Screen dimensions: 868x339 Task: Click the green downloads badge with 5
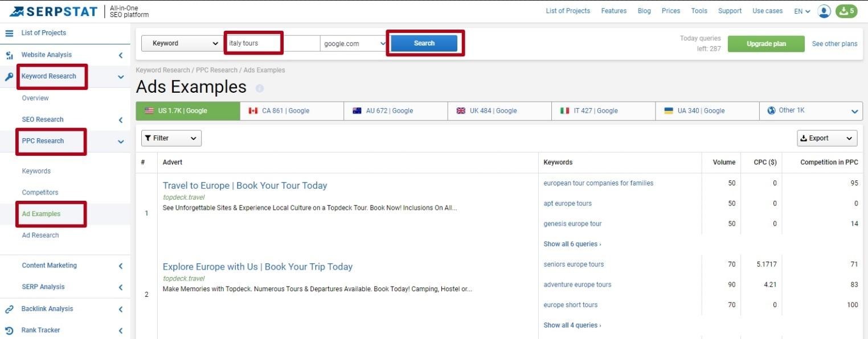tap(846, 11)
